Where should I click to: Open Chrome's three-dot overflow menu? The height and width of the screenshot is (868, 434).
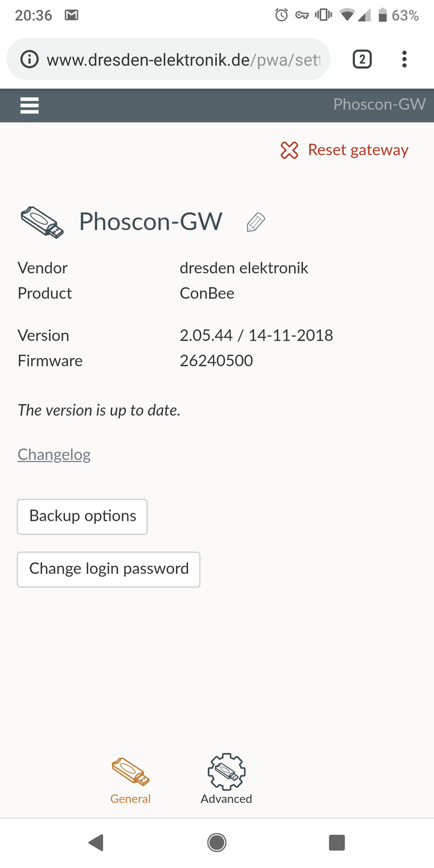click(404, 59)
